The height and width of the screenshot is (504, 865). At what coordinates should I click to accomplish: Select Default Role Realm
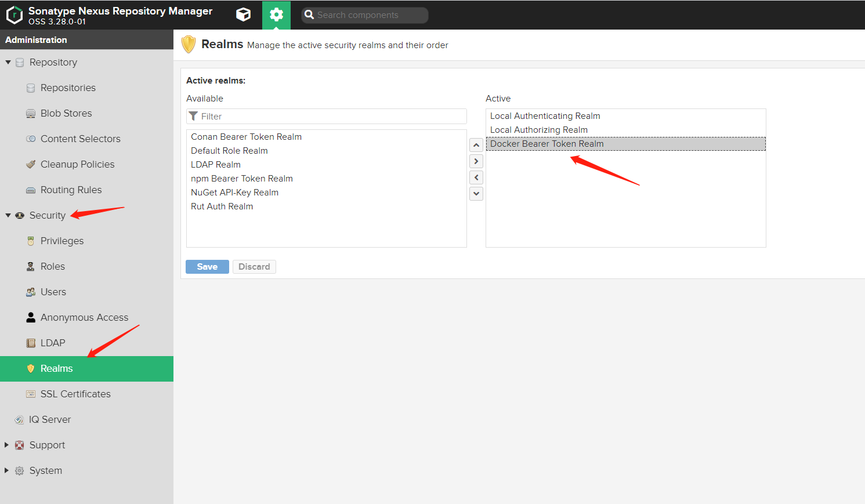point(327,151)
